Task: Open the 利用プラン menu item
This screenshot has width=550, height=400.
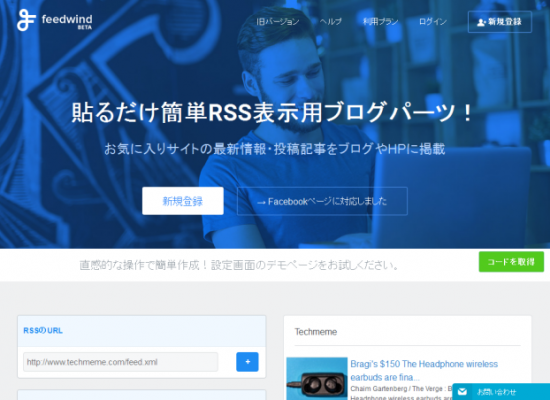Action: coord(381,22)
